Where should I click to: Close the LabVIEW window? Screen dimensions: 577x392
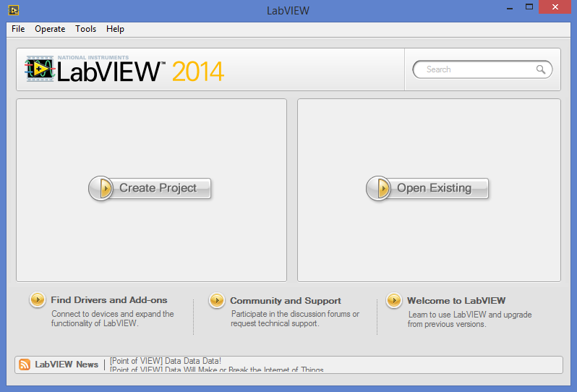point(555,7)
